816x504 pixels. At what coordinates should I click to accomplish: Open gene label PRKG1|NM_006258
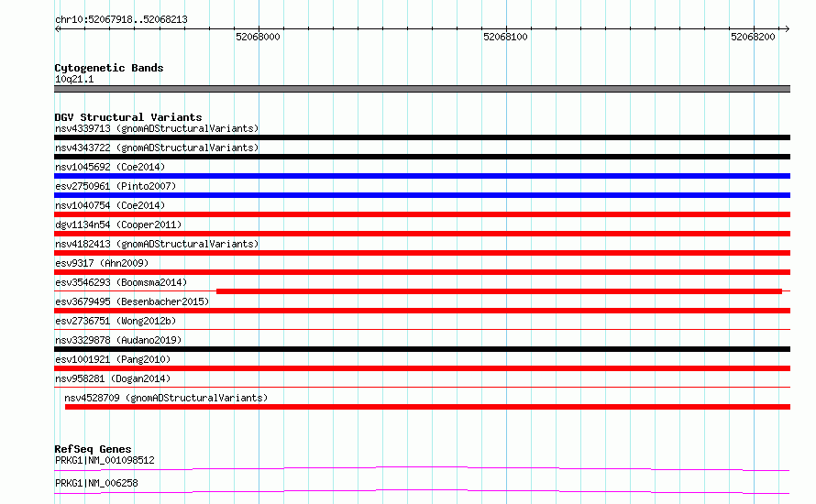(x=96, y=483)
